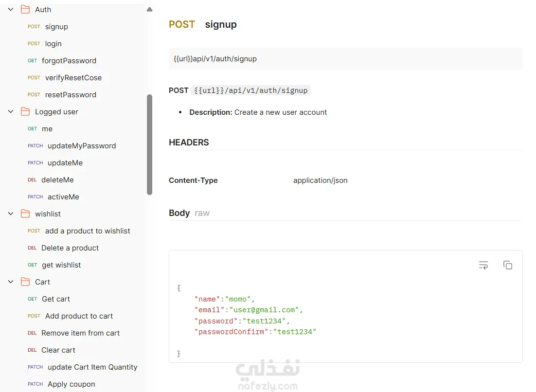The image size is (536, 392).
Task: Open the login POST request
Action: point(53,44)
